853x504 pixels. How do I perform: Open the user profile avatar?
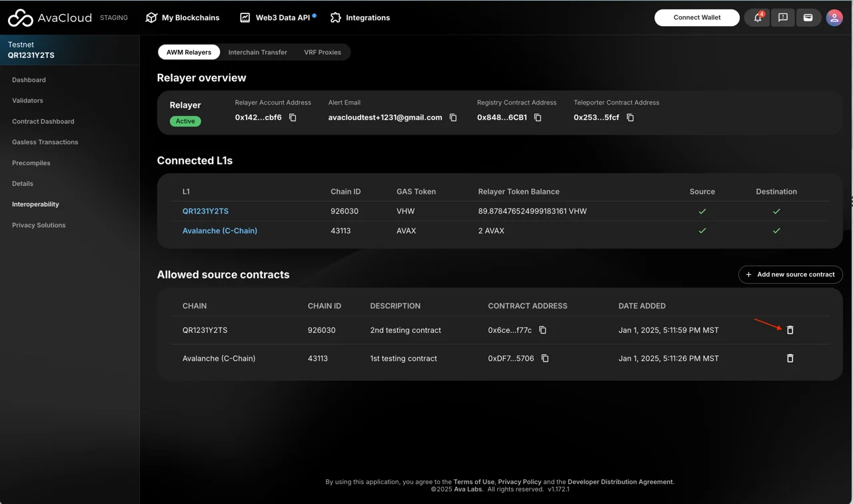(834, 18)
